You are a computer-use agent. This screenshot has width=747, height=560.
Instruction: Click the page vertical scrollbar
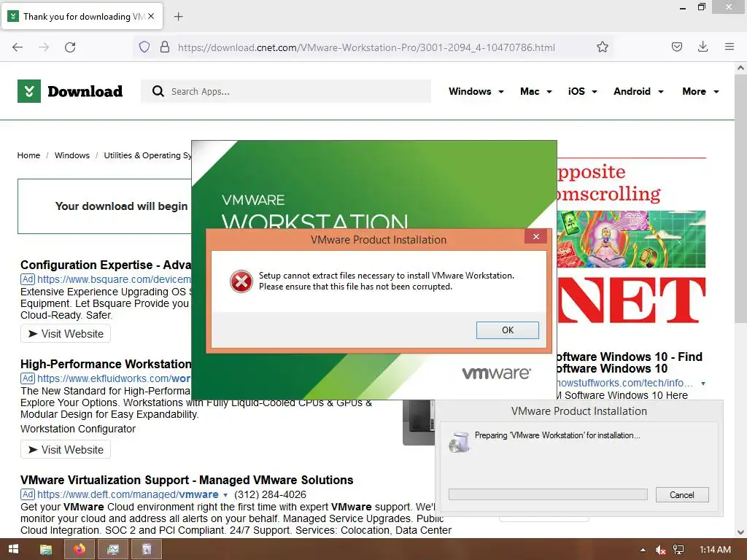(x=740, y=200)
